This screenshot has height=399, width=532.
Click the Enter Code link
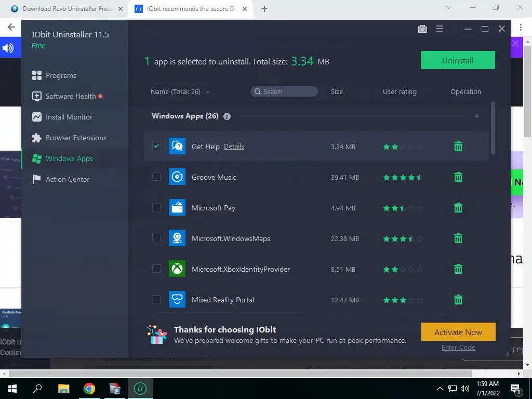pos(458,348)
